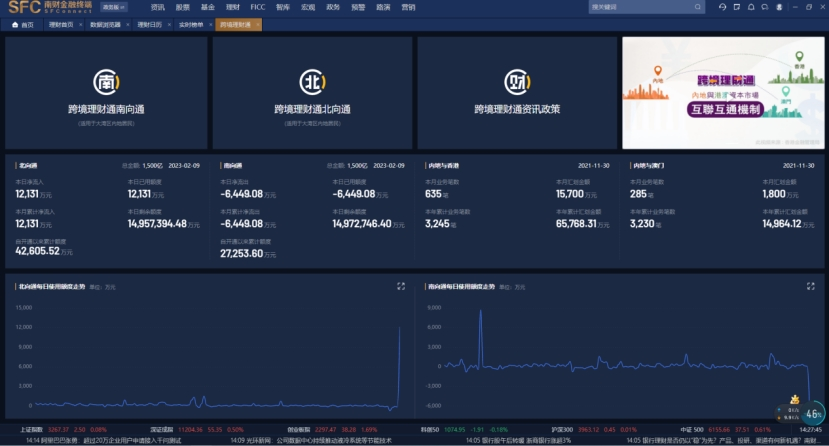Open the 14:09 光环新网 news headline

click(311, 440)
